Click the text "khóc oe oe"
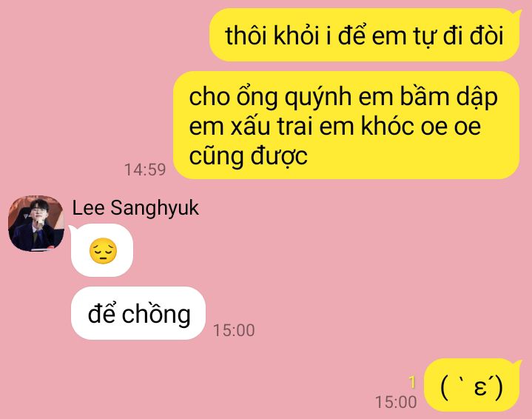This screenshot has width=532, height=419. [421, 126]
